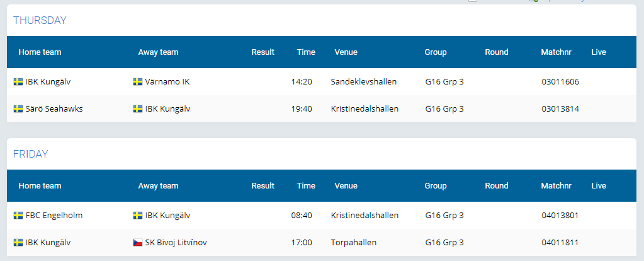The image size is (644, 261).
Task: Click the Swedish flag beside Särö Seahawks
Action: [x=18, y=109]
